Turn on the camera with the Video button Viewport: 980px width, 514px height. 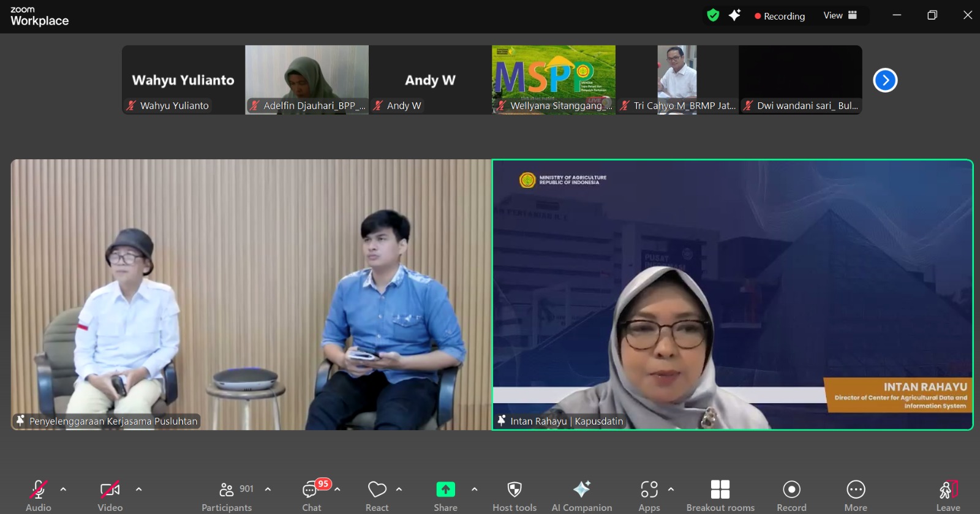pyautogui.click(x=110, y=495)
